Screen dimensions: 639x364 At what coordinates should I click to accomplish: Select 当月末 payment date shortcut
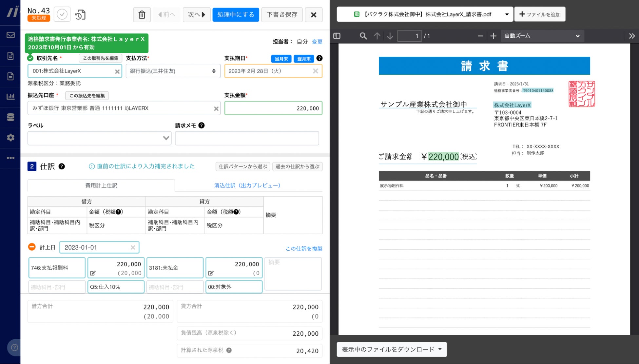point(281,59)
